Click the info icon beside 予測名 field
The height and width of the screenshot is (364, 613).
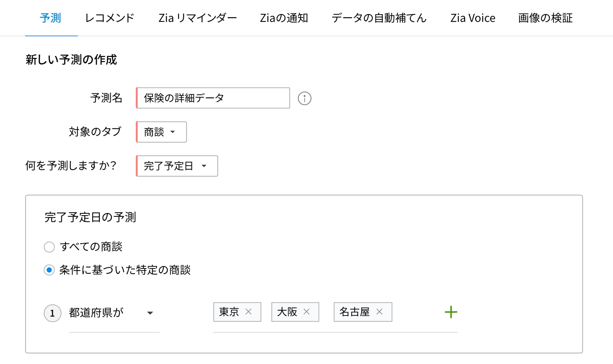click(304, 98)
